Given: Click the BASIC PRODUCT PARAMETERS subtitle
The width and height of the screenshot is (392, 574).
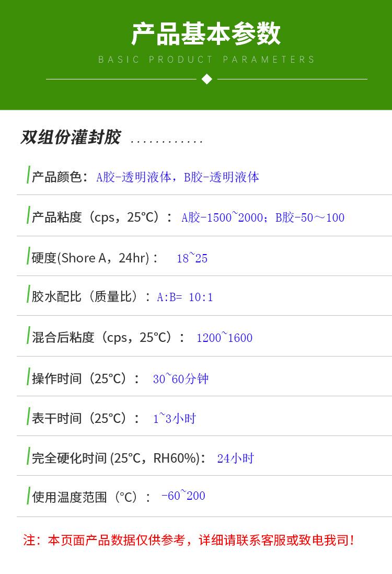Looking at the screenshot, I should (x=206, y=60).
